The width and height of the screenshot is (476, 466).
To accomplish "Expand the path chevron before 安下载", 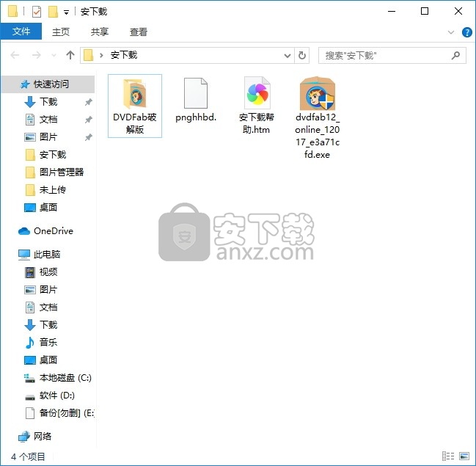I will 101,55.
